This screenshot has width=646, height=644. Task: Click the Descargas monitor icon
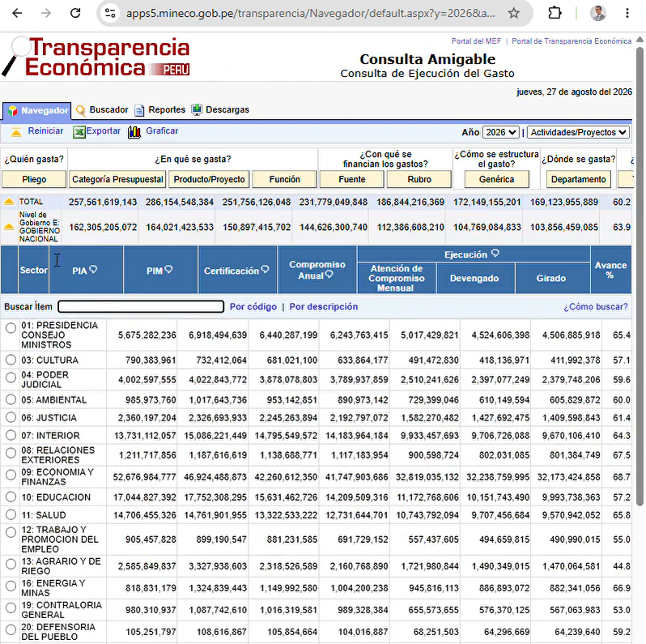[197, 109]
